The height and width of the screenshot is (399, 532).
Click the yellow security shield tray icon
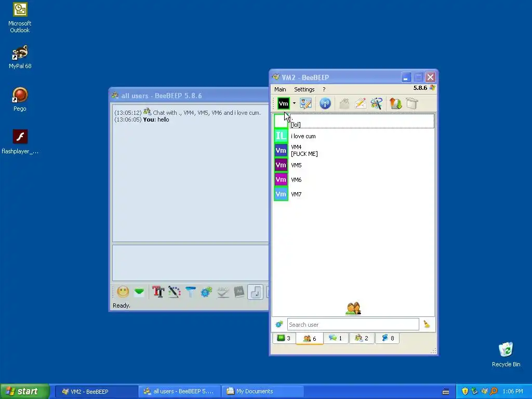click(x=465, y=391)
